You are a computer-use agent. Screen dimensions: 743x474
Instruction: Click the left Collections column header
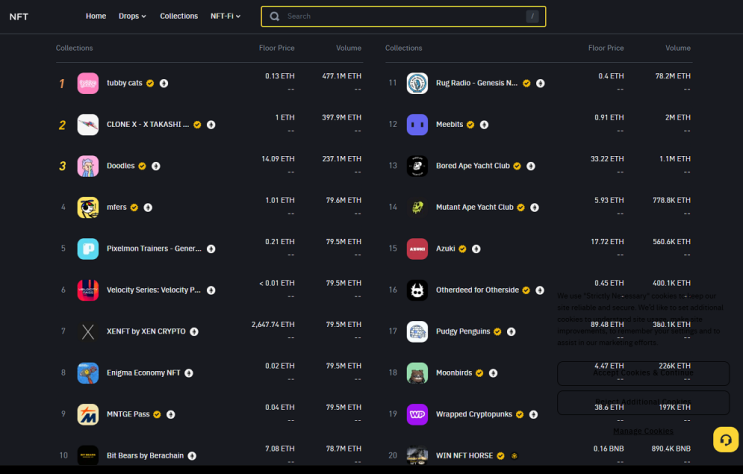pyautogui.click(x=74, y=48)
